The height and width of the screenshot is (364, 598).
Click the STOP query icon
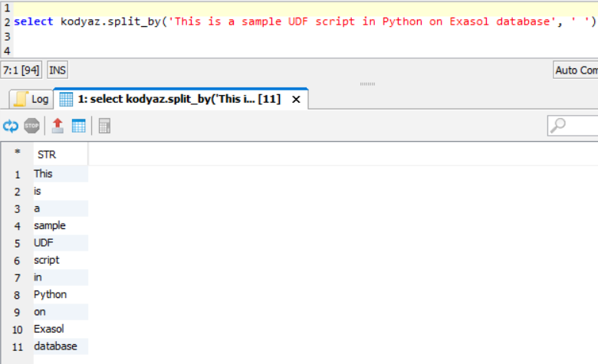[31, 126]
